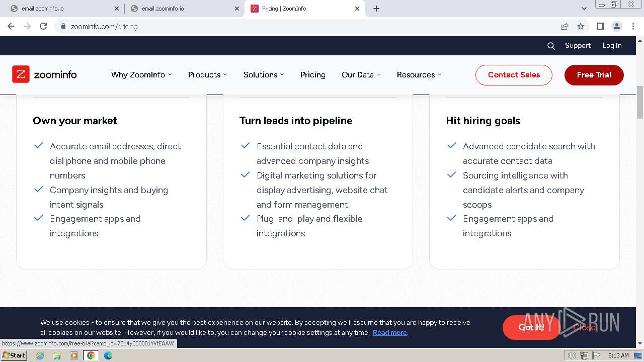Accept cookies with Got It! button
This screenshot has width=644, height=362.
531,327
